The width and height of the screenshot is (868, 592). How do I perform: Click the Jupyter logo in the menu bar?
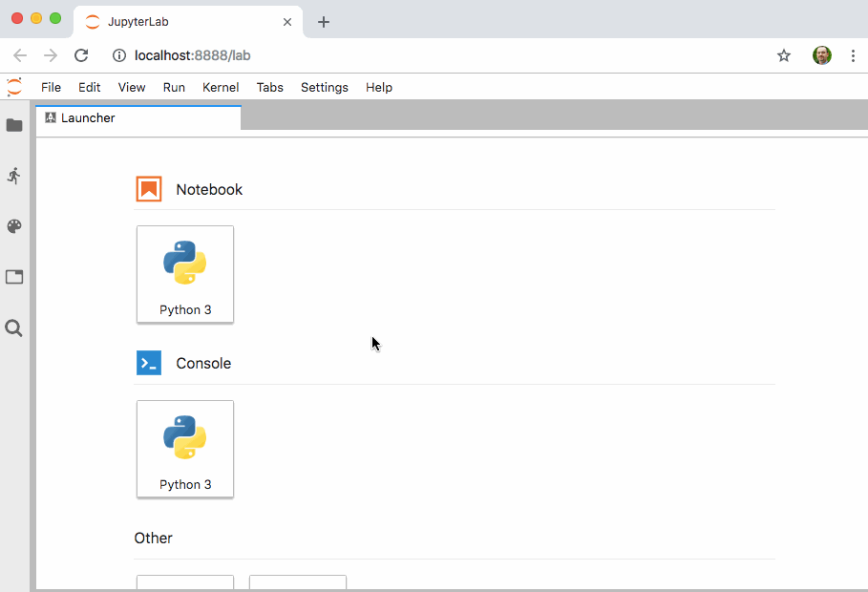point(14,87)
